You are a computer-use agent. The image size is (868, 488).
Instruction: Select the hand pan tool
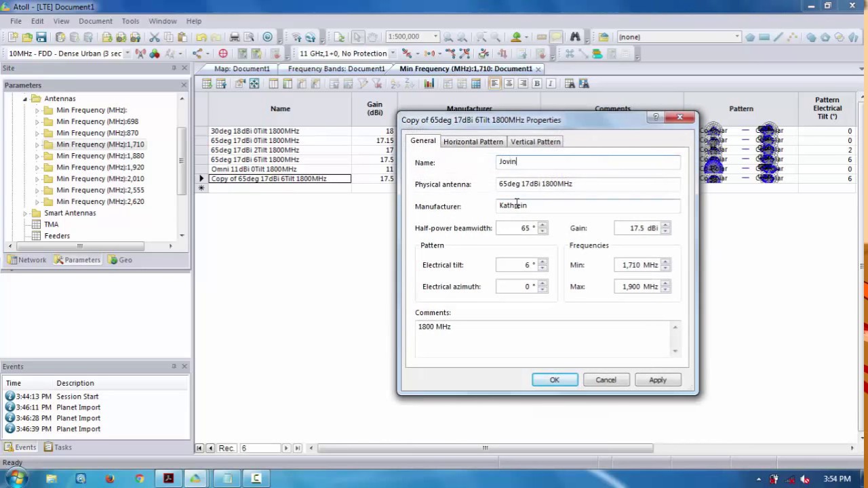click(372, 37)
